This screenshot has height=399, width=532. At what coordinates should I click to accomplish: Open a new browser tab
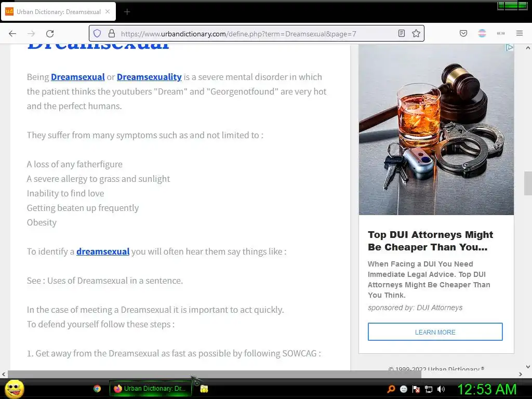click(x=127, y=12)
